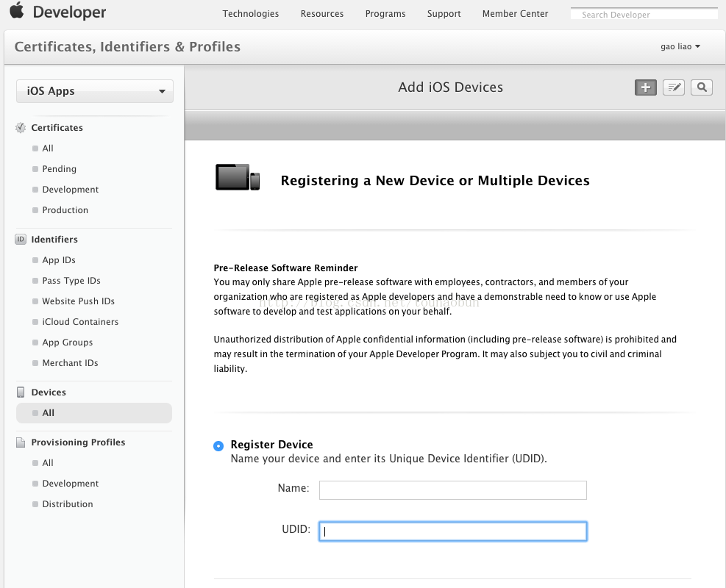Click the Devices section phone icon
This screenshot has width=726, height=588.
(21, 392)
